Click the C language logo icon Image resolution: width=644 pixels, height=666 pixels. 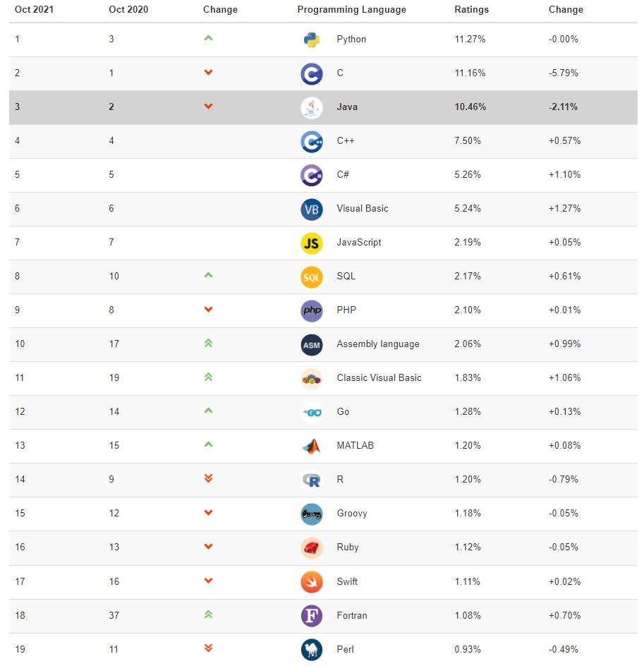click(312, 73)
